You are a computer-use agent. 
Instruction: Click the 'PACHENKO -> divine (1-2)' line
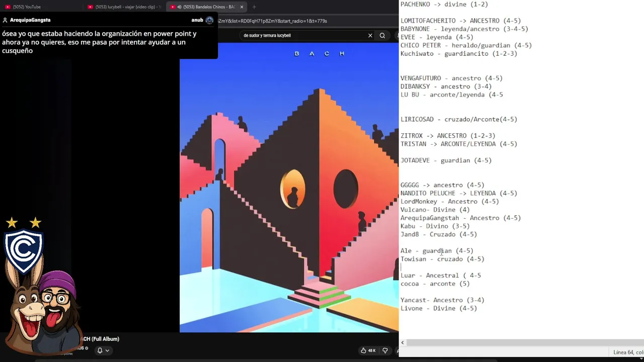(x=444, y=5)
